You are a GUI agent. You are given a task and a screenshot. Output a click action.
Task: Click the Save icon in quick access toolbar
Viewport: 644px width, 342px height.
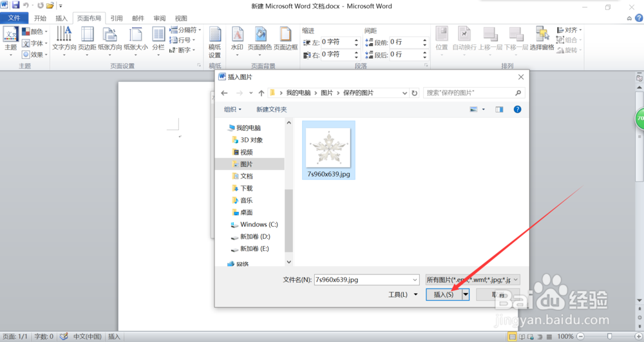pyautogui.click(x=15, y=5)
